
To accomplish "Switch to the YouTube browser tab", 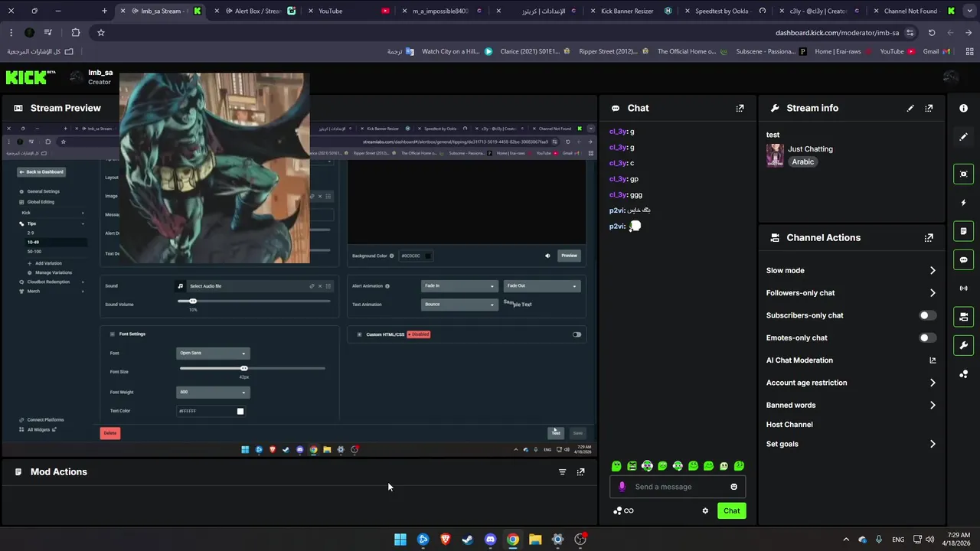I will point(348,11).
